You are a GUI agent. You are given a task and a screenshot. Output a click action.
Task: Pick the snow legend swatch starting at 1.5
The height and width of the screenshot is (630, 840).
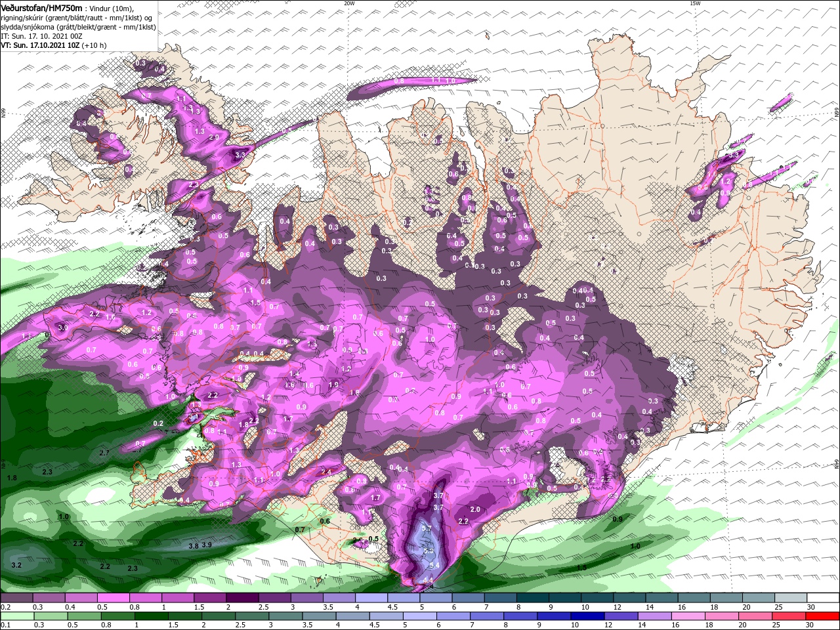click(210, 598)
